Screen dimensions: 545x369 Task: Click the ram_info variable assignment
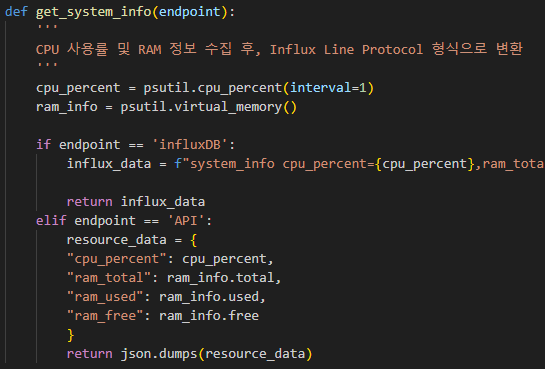(x=67, y=107)
